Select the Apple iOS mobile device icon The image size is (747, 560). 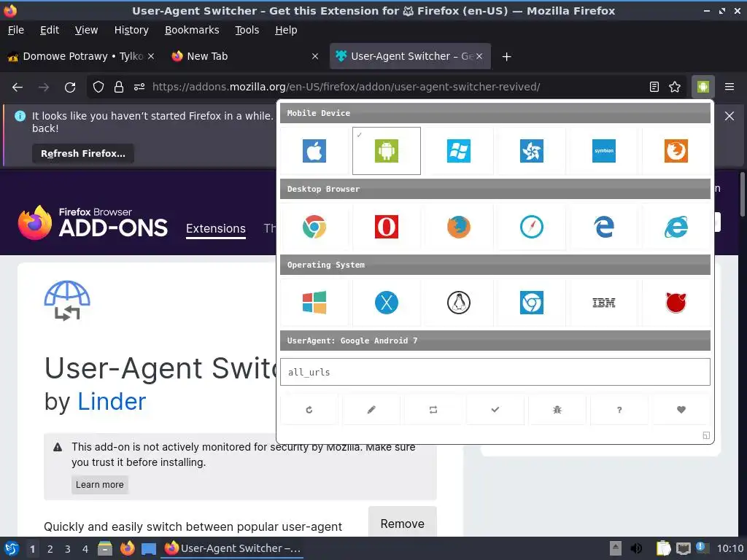[314, 151]
